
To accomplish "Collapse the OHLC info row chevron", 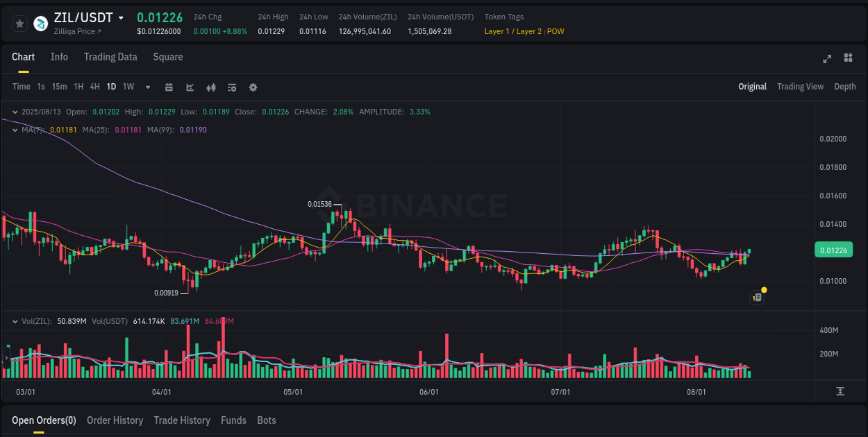I will coord(15,111).
